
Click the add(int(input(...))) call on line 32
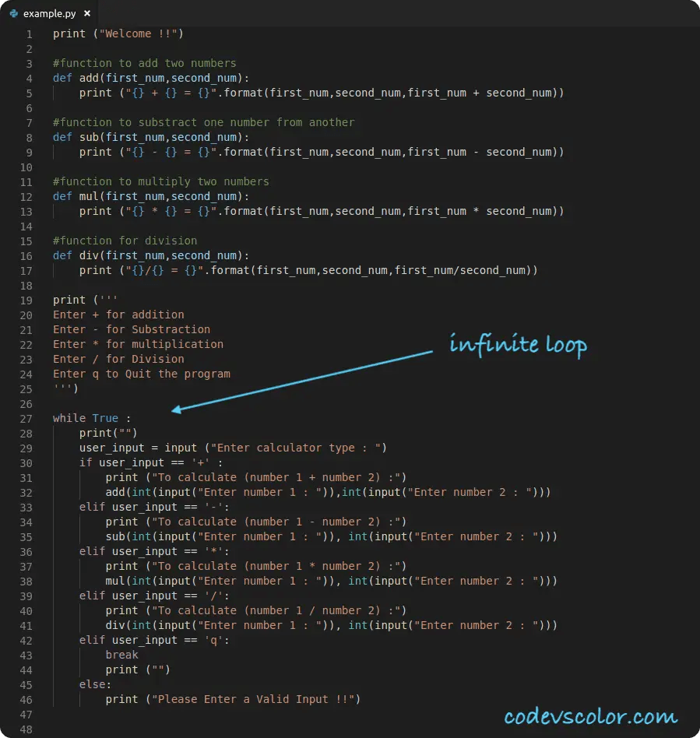pyautogui.click(x=328, y=492)
